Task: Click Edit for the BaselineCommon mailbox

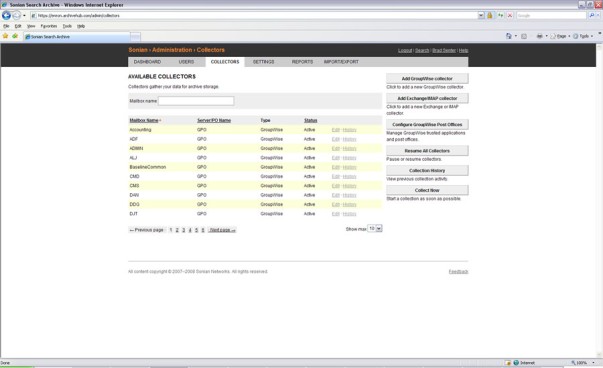Action: coord(336,167)
